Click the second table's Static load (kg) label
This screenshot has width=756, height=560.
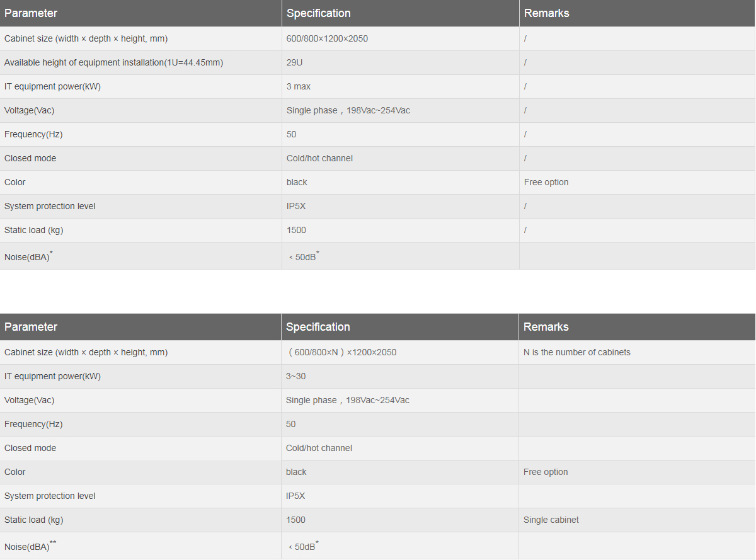[33, 520]
